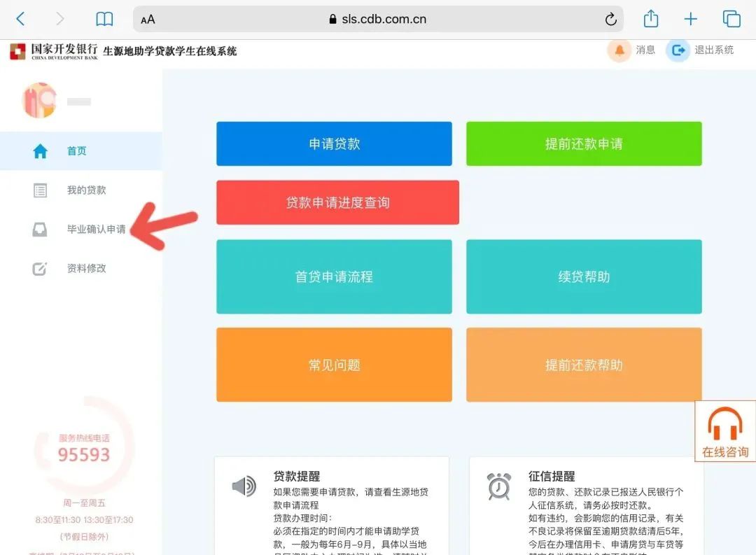Screen dimensions: 756x555
Task: Open 我的贷款 via its document icon
Action: (40, 190)
